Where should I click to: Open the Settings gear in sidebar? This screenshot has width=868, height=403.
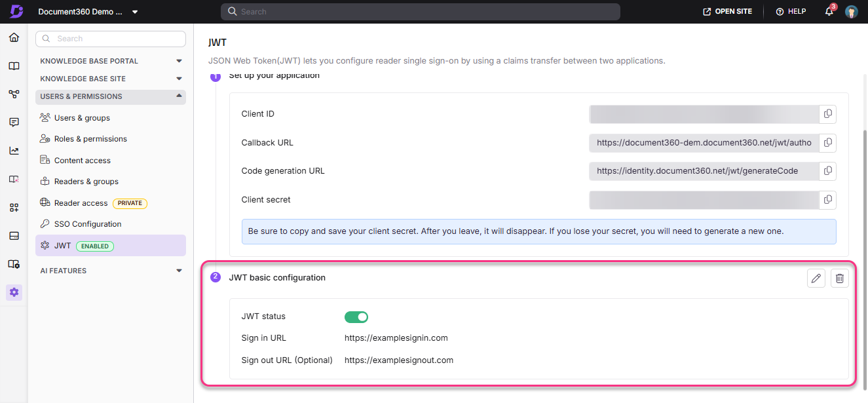point(14,292)
